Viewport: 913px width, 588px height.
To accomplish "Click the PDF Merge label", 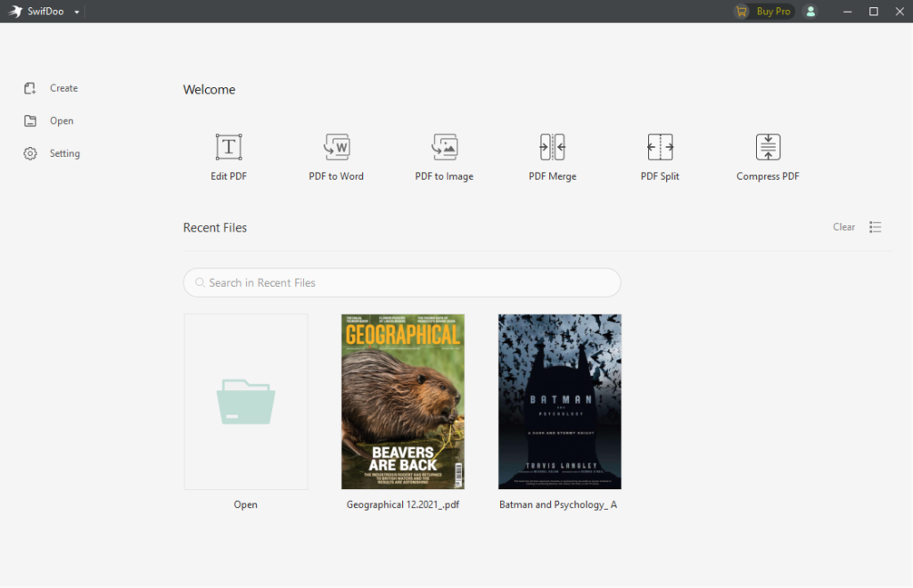I will [x=553, y=176].
